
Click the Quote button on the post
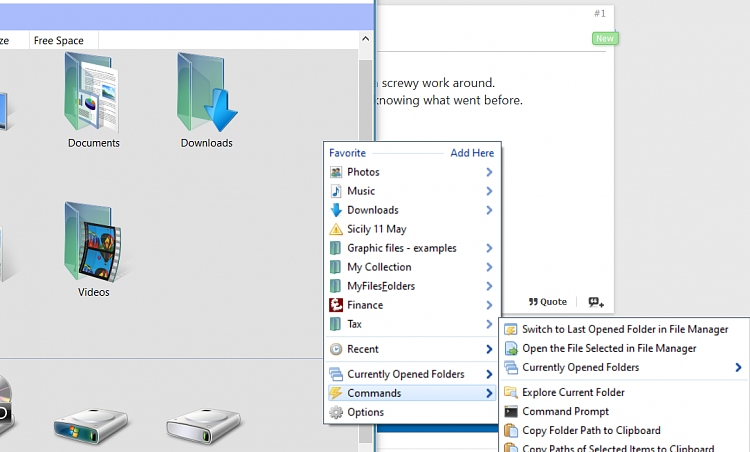coord(548,302)
